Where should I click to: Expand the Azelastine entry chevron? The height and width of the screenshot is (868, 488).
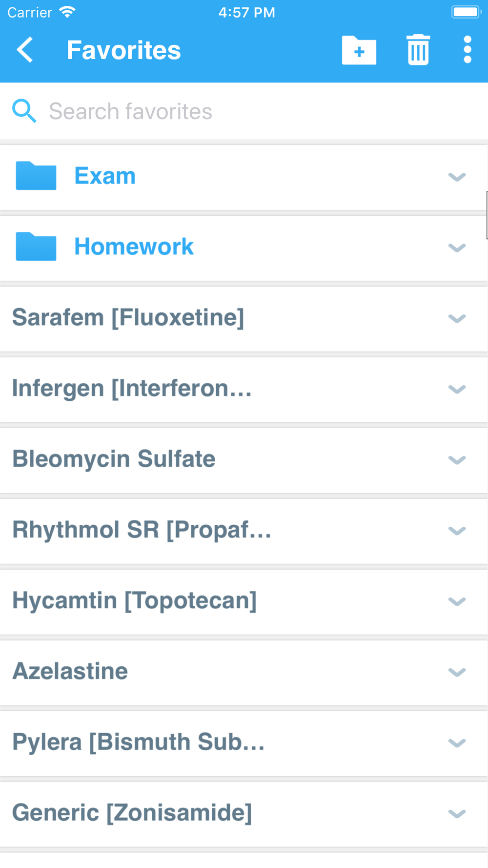[x=457, y=672]
